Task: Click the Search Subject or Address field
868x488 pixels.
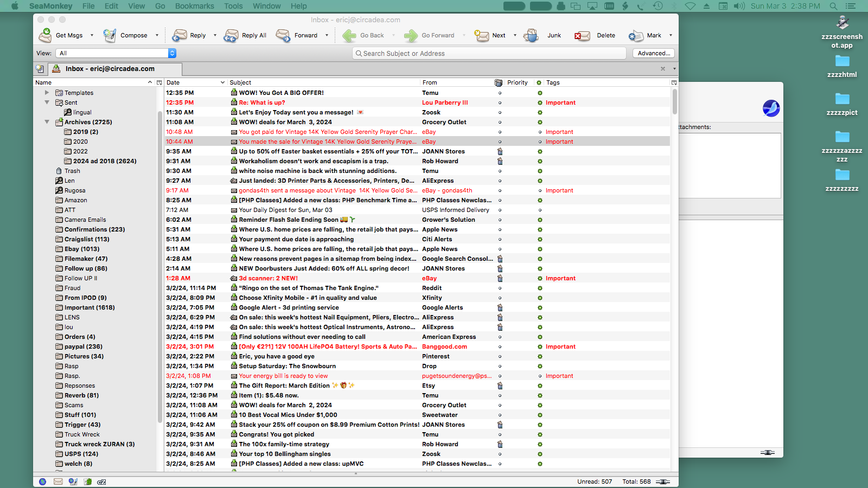Action: pos(488,53)
